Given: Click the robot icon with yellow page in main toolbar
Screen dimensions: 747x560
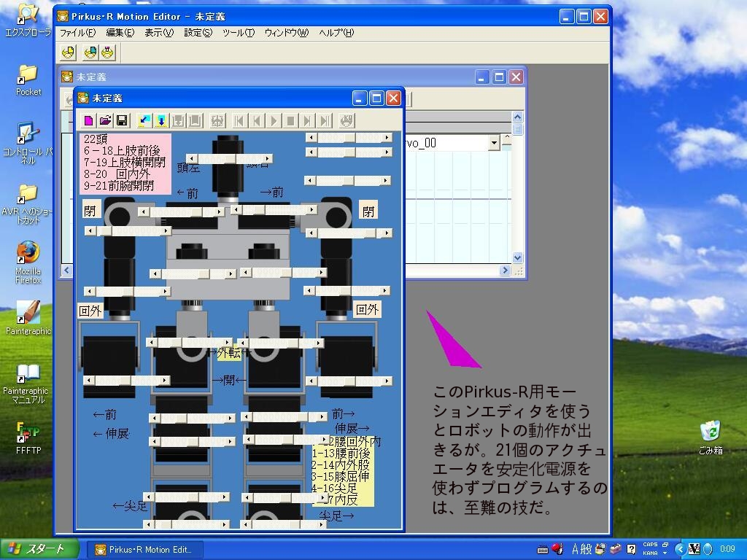Looking at the screenshot, I should (x=69, y=52).
